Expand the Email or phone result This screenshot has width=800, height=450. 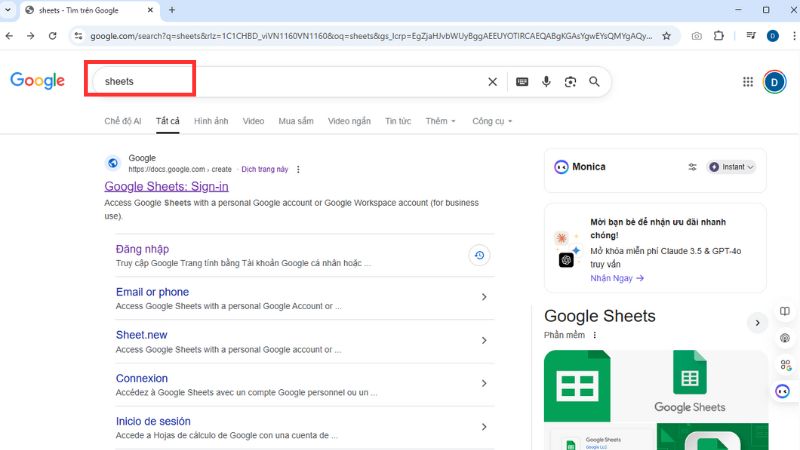[x=484, y=297]
